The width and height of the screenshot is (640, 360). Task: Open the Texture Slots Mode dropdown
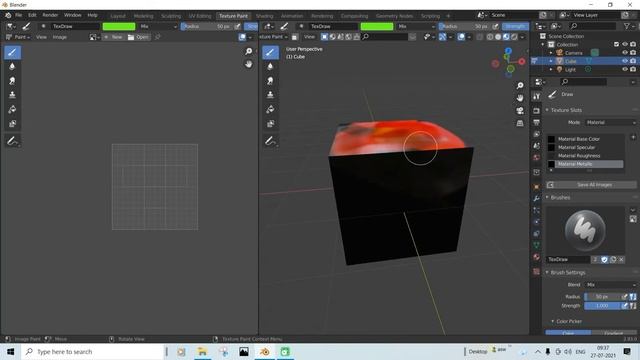pos(610,122)
